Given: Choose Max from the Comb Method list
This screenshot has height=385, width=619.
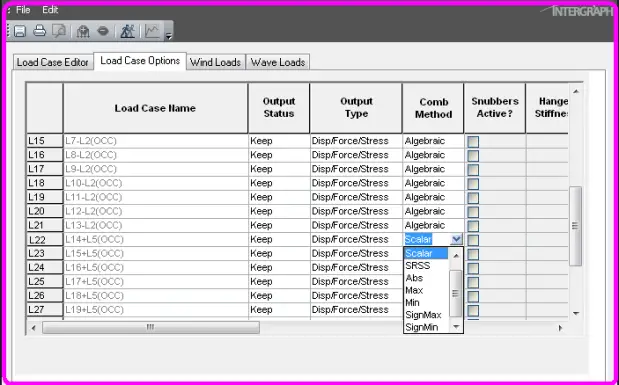Looking at the screenshot, I should [426, 290].
